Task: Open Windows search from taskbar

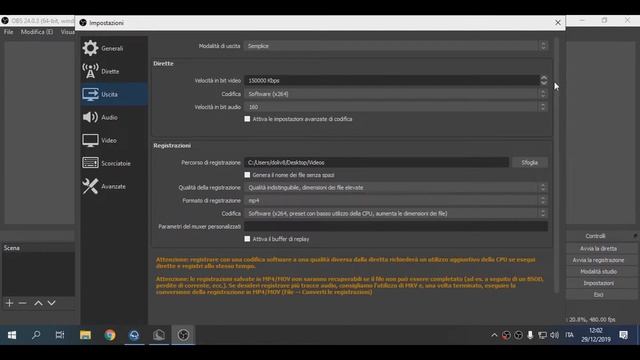Action: 36,335
